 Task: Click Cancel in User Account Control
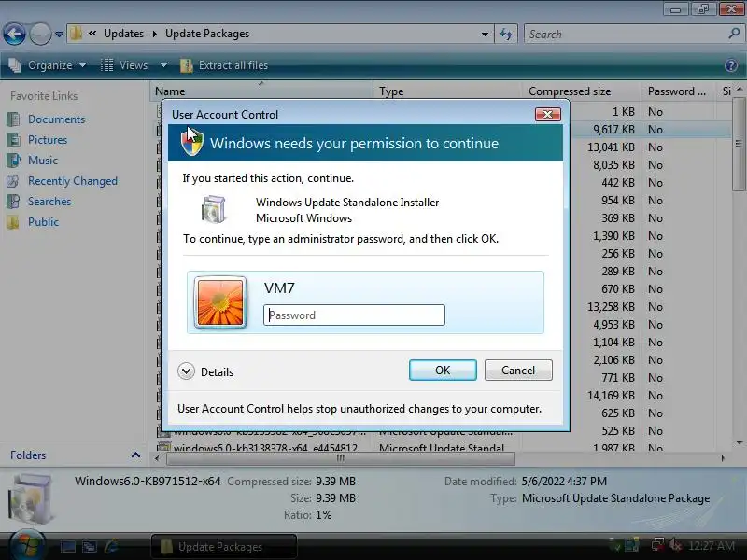[x=518, y=370]
